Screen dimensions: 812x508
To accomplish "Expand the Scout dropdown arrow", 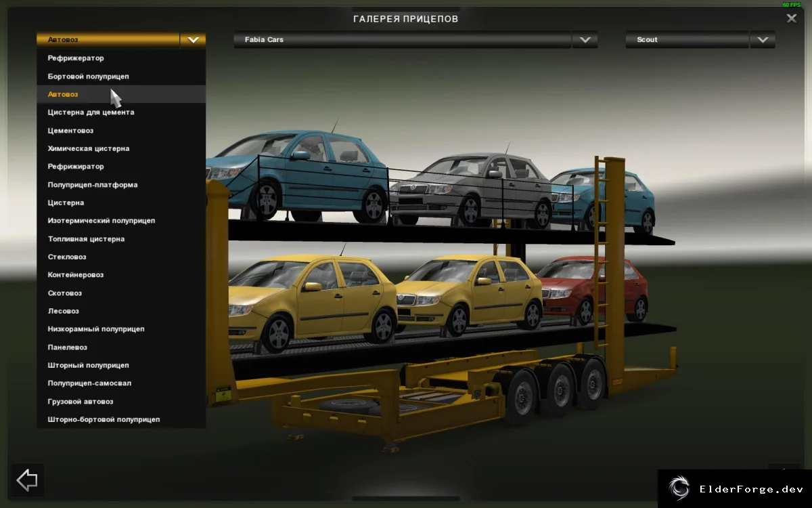I will [x=763, y=40].
